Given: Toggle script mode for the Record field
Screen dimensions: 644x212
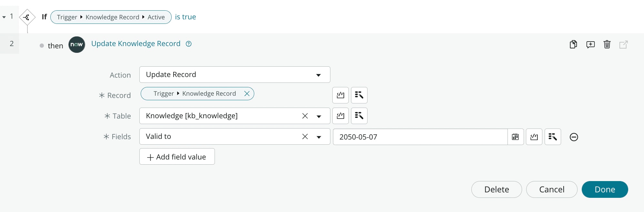Looking at the screenshot, I should click(x=340, y=95).
